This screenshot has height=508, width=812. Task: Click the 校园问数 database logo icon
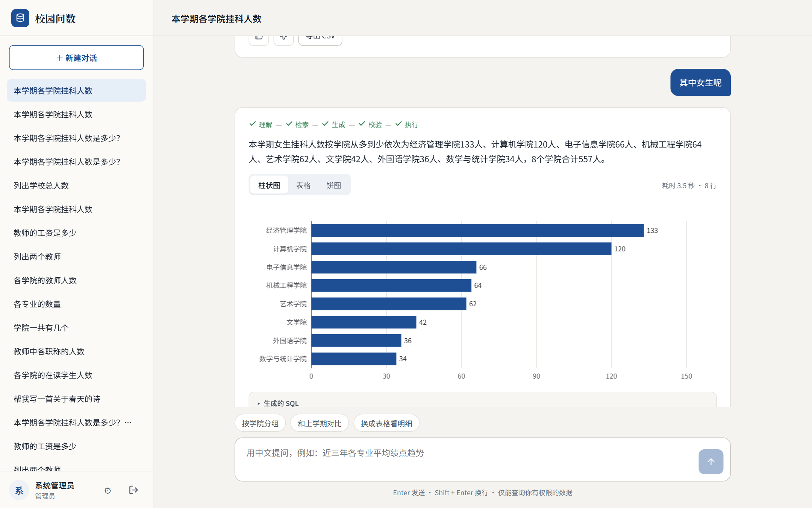(x=20, y=18)
